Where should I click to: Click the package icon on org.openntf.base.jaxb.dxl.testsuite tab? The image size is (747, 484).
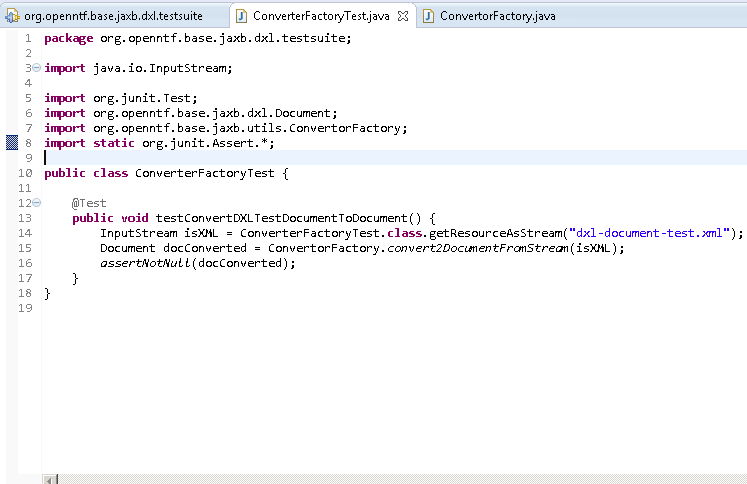coord(12,16)
